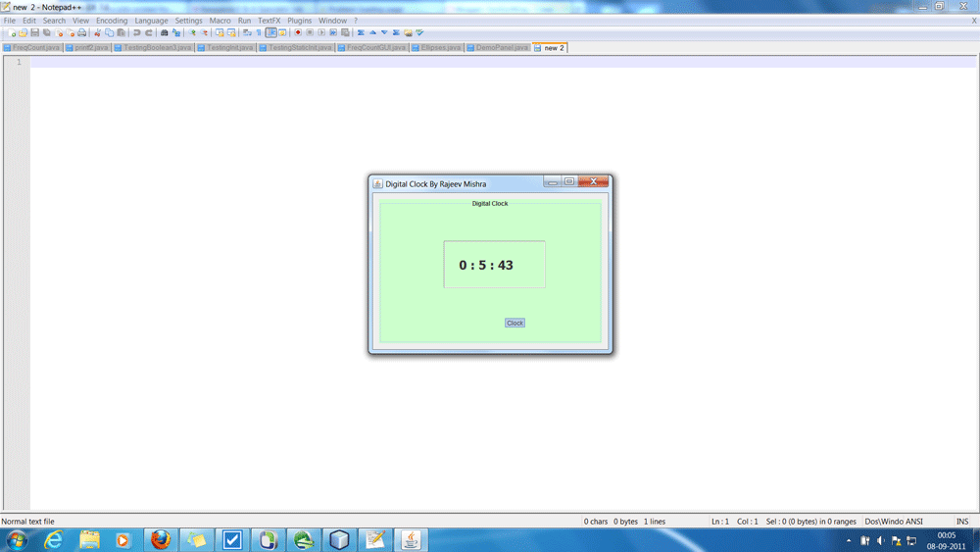
Task: Click Dos\Windo ANSI status bar entry
Action: 893,522
